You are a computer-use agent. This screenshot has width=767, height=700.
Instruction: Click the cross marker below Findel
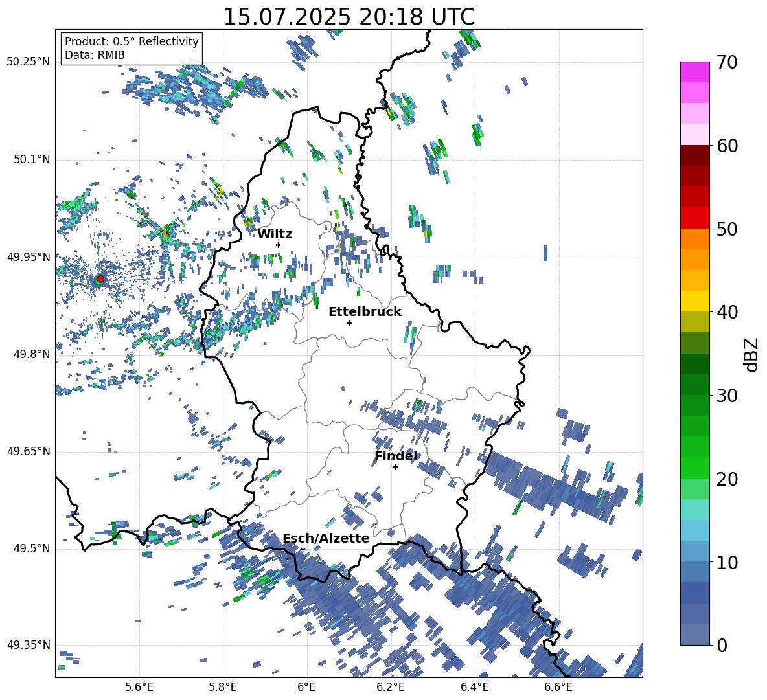395,468
